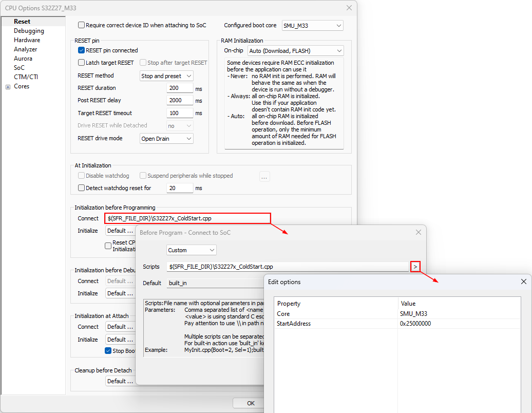Click the RESET duration input field

click(x=180, y=88)
